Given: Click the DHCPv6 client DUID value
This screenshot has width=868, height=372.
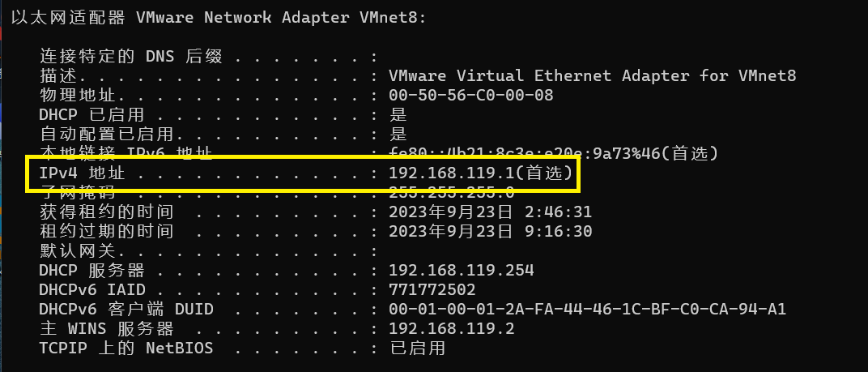Looking at the screenshot, I should click(x=587, y=310).
